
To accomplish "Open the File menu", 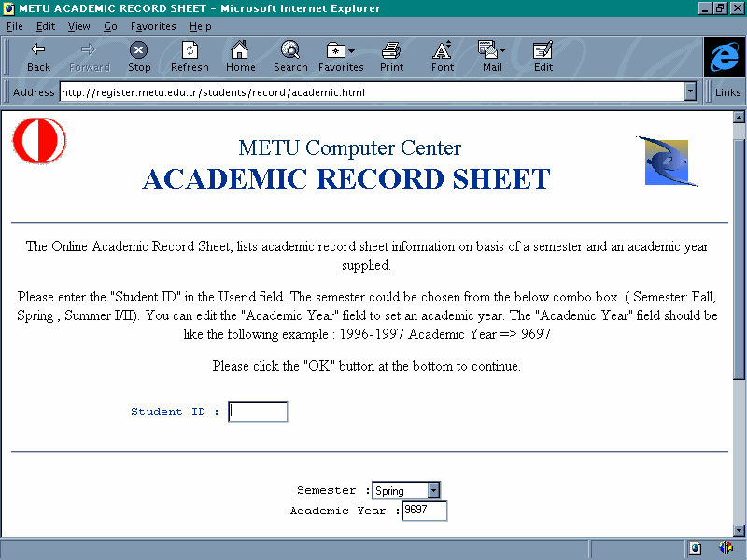I will pyautogui.click(x=14, y=26).
